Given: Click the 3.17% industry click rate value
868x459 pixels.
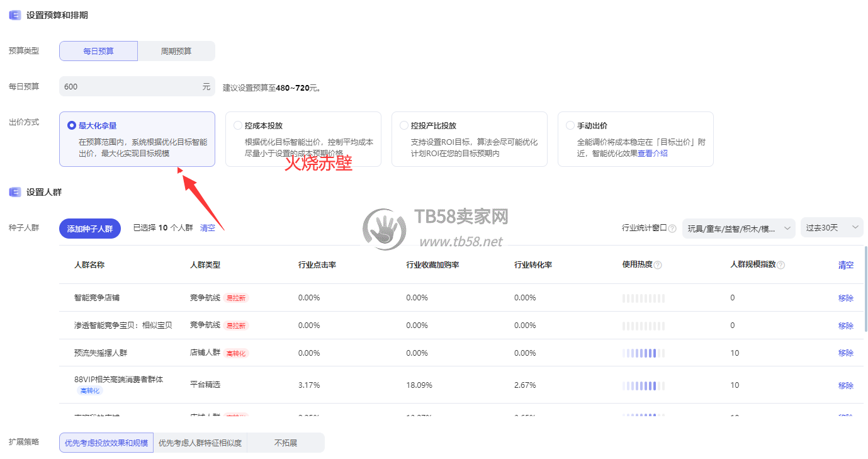Looking at the screenshot, I should (309, 385).
